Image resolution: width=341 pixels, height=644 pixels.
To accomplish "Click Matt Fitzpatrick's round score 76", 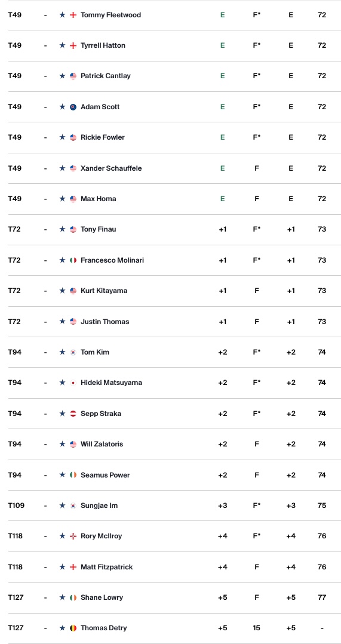I will click(322, 567).
